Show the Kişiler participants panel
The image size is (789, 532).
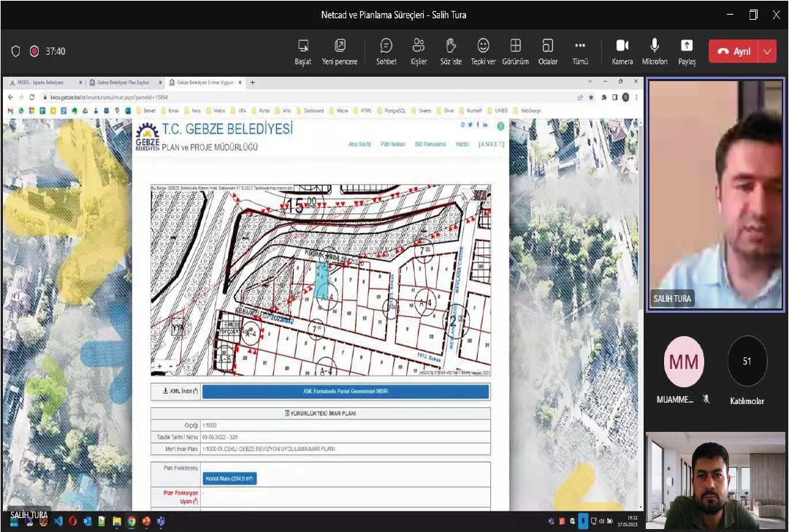pos(418,52)
